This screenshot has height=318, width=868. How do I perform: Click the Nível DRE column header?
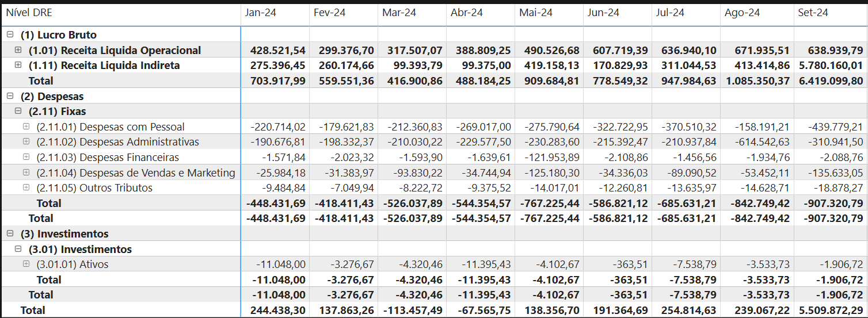(29, 13)
